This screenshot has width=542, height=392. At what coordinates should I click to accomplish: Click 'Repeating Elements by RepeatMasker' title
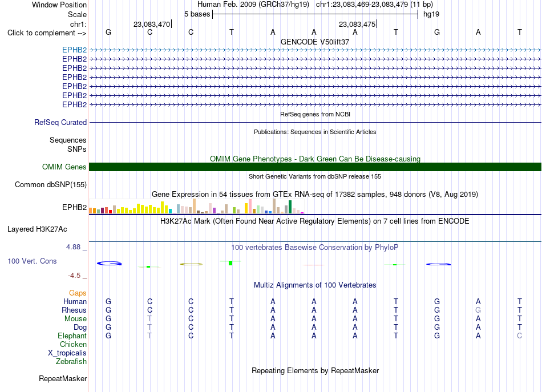pos(316,370)
